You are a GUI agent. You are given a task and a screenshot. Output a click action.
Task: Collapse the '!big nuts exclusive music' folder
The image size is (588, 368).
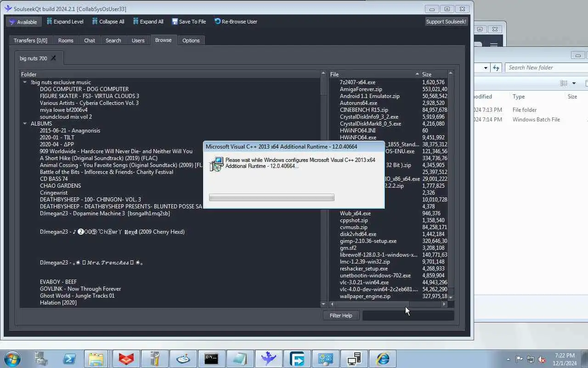pos(25,82)
